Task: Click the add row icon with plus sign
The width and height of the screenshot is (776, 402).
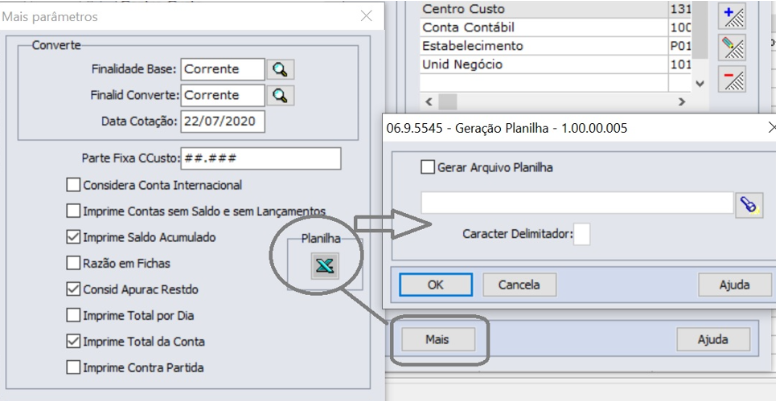Action: (x=732, y=16)
